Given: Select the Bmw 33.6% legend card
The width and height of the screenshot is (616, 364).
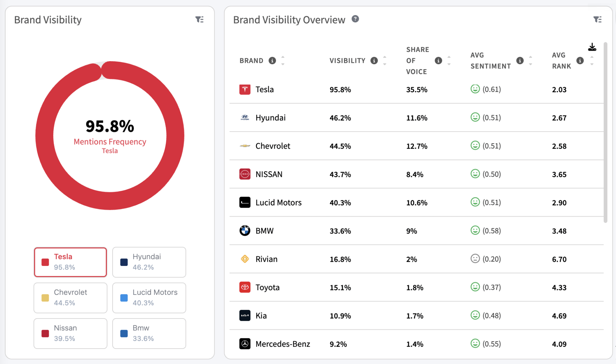Looking at the screenshot, I should (x=149, y=333).
